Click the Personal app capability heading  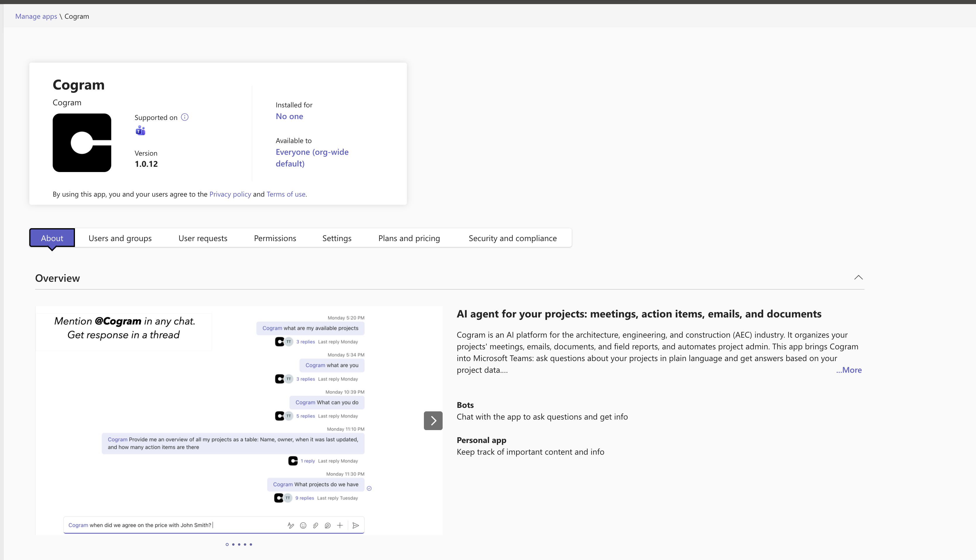click(481, 440)
